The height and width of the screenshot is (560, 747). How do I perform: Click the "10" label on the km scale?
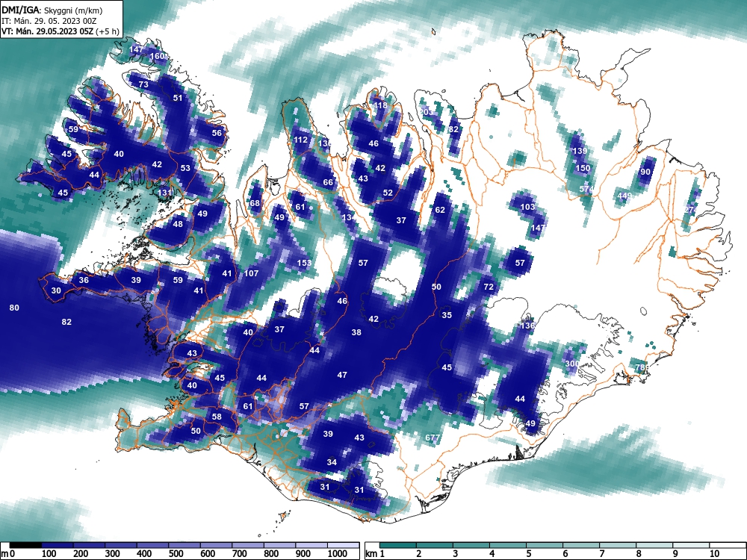click(714, 554)
